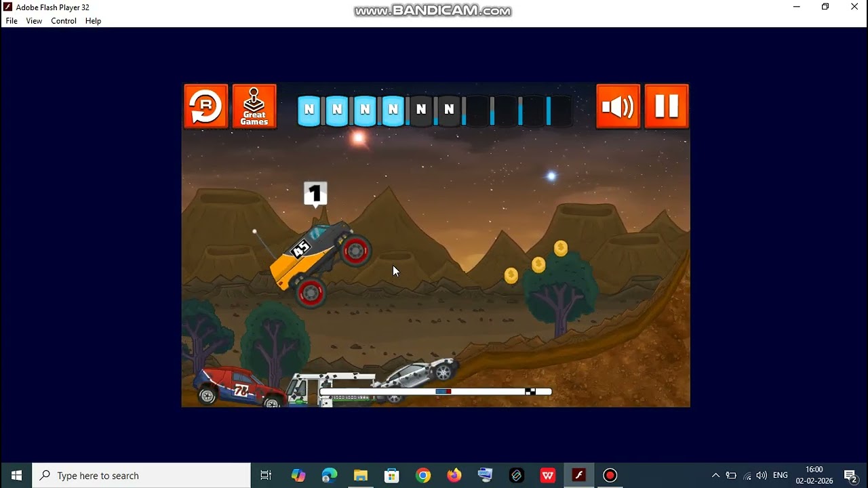Click the position marker showing 1
The height and width of the screenshot is (488, 868).
315,194
